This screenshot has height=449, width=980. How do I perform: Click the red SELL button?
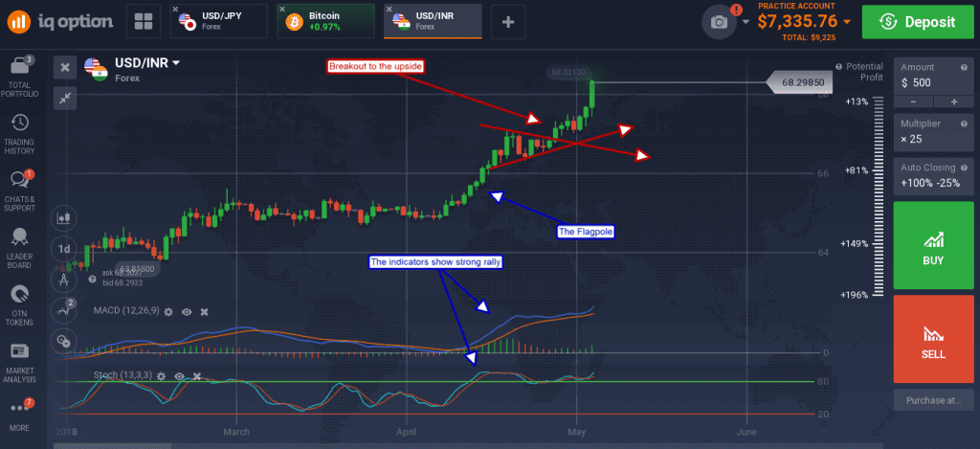pos(933,339)
